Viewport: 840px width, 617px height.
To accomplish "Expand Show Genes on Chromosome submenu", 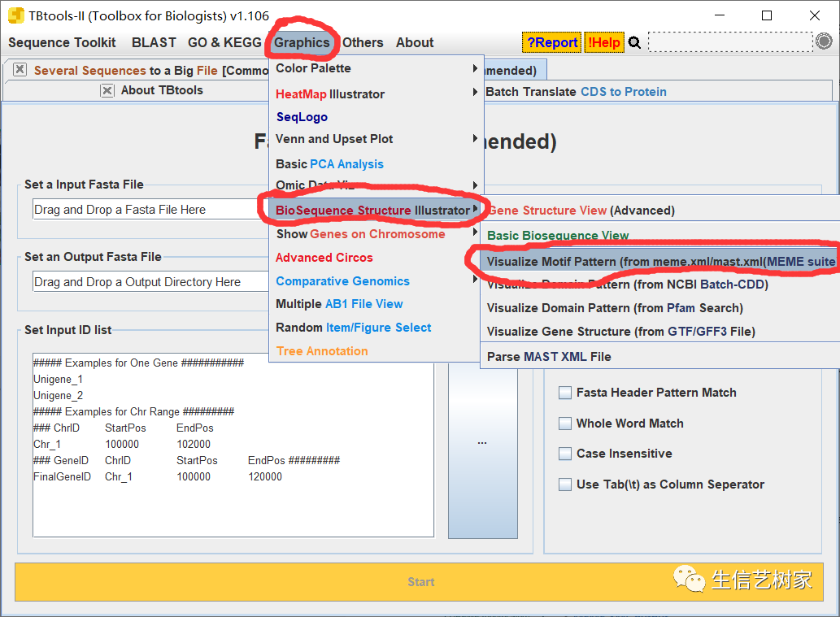I will [x=376, y=234].
